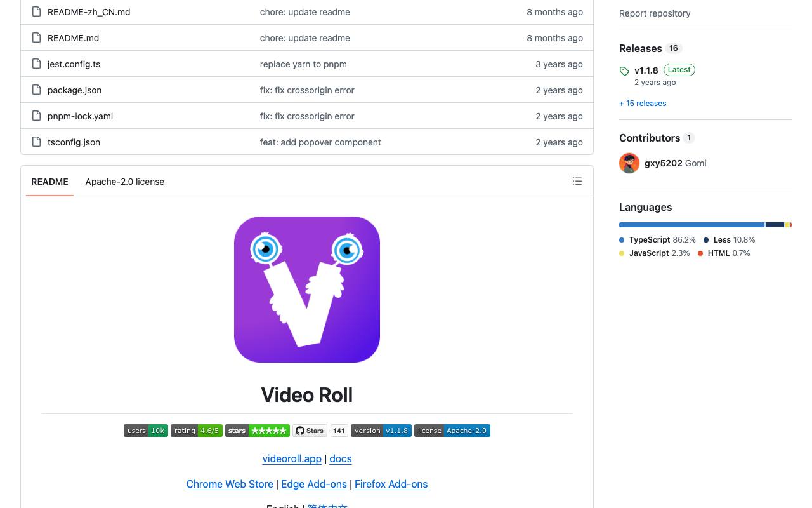812x508 pixels.
Task: Open the README-zh_CN.md file
Action: [89, 12]
